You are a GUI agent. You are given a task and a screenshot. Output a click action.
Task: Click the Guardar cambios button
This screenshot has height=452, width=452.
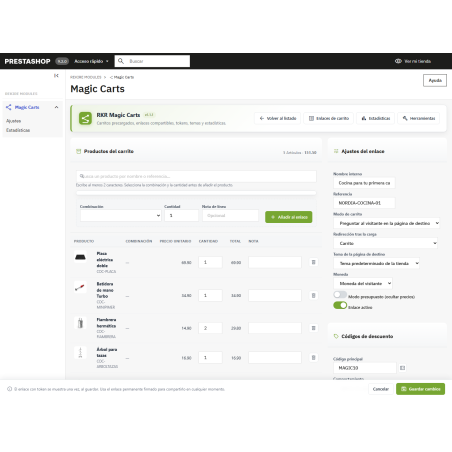pos(420,389)
